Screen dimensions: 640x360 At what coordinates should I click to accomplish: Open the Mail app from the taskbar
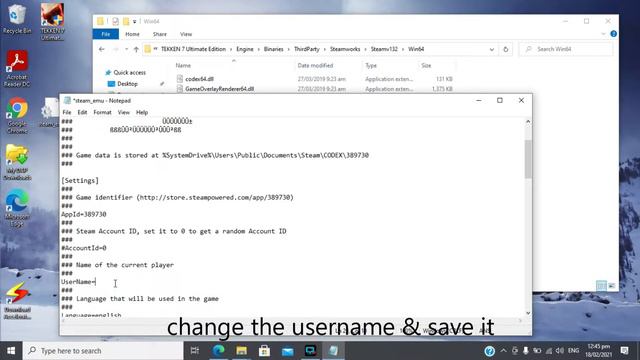[287, 351]
